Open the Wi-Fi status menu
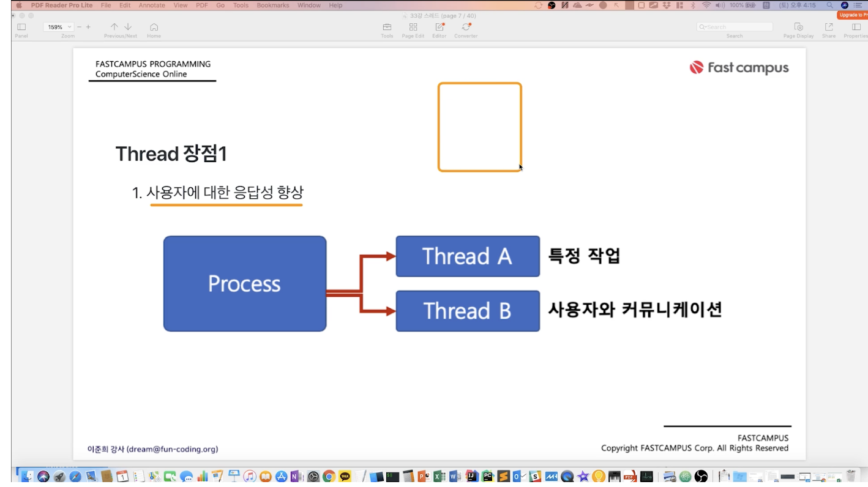The height and width of the screenshot is (487, 868). coord(706,5)
